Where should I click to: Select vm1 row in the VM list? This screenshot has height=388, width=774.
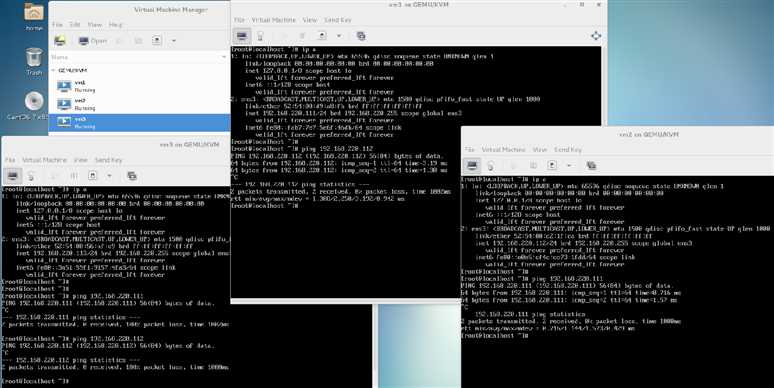140,86
